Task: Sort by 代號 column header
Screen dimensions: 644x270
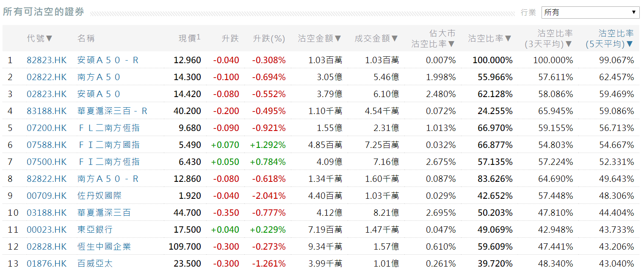Action: 40,38
